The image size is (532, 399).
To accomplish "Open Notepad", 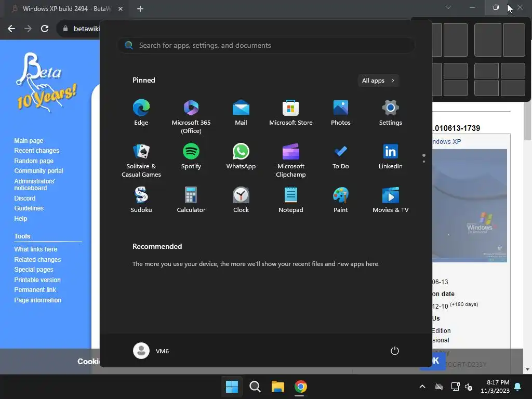I will (x=291, y=200).
